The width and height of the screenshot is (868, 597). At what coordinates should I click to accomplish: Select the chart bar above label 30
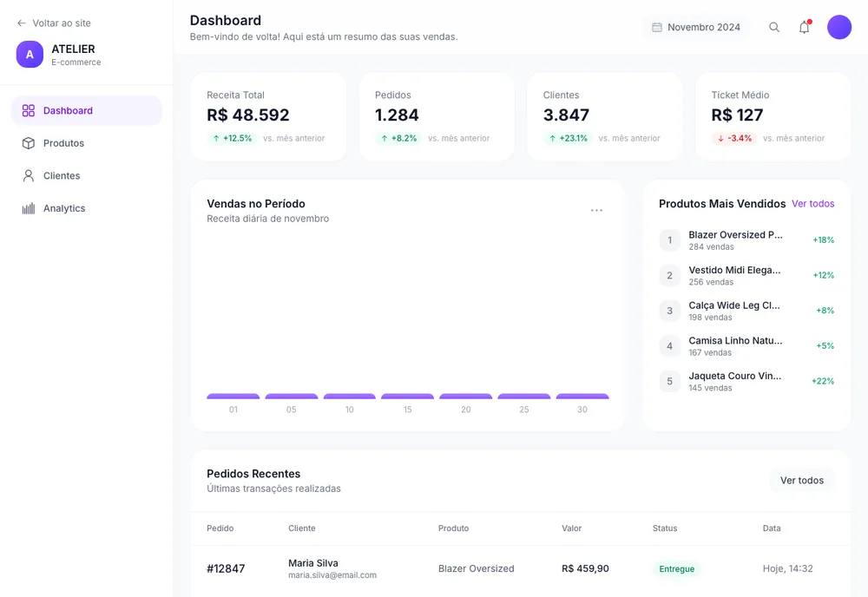tap(582, 397)
